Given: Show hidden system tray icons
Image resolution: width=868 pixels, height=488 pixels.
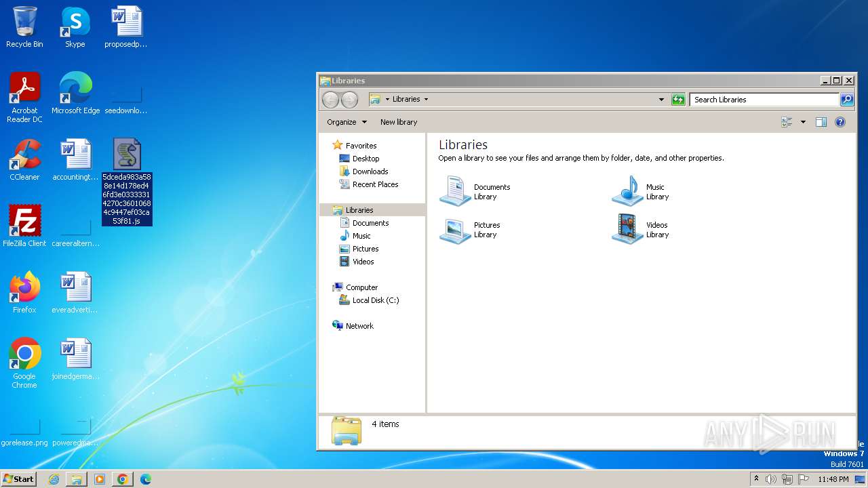Looking at the screenshot, I should click(756, 479).
